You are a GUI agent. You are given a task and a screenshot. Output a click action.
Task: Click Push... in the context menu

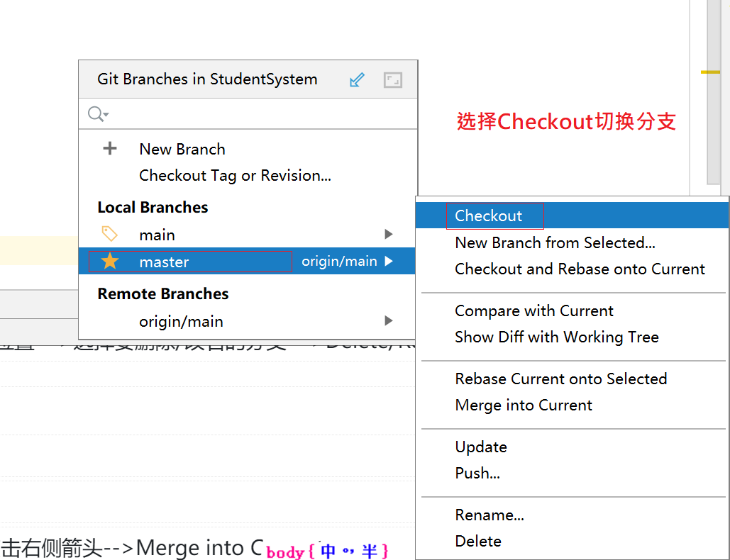477,474
